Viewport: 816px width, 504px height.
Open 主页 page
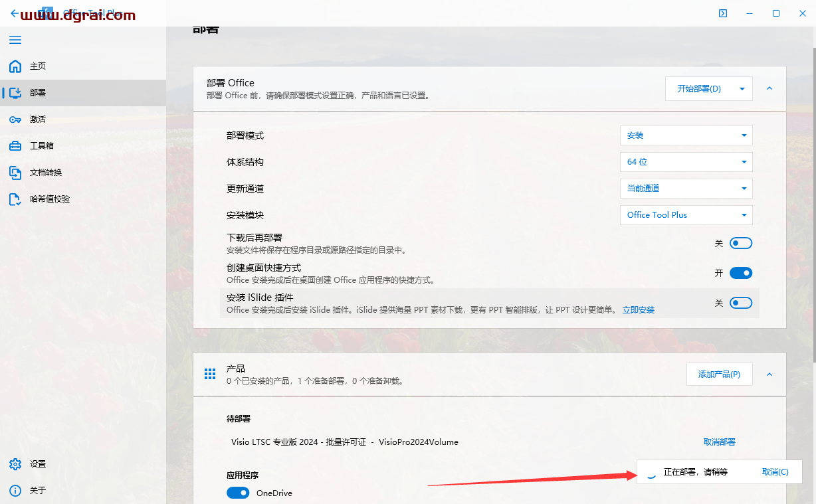tap(83, 66)
